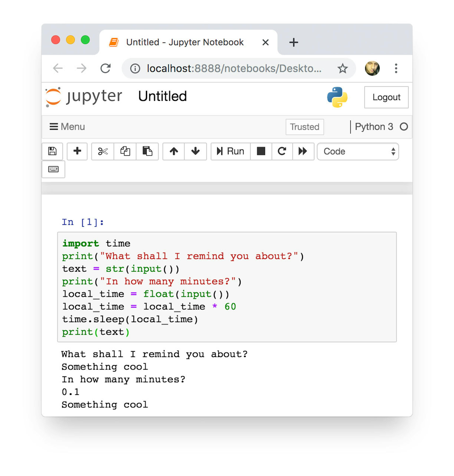Save the notebook with the floppy disk icon

pos(52,151)
